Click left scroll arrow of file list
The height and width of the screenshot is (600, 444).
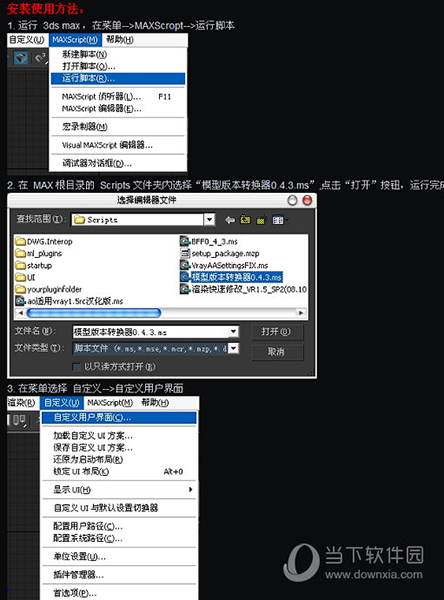click(x=21, y=313)
